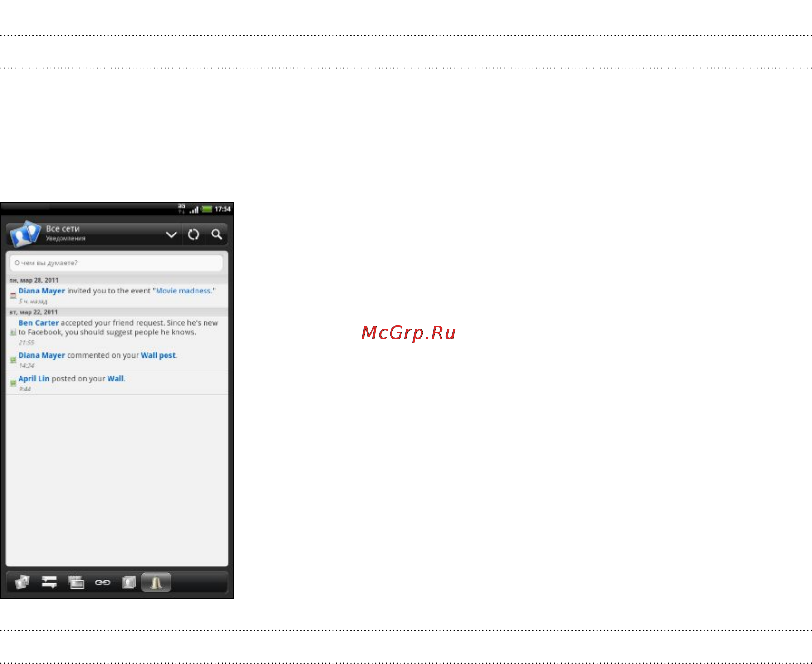Open the 'Wall' link in April Lin's notification
812x664 pixels.
click(x=116, y=379)
